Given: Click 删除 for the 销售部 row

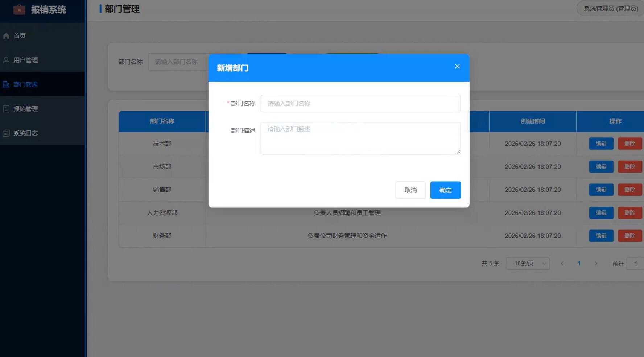Looking at the screenshot, I should tap(629, 190).
